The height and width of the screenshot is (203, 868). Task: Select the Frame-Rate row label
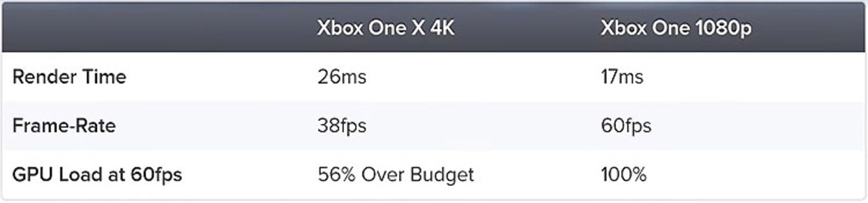[64, 126]
